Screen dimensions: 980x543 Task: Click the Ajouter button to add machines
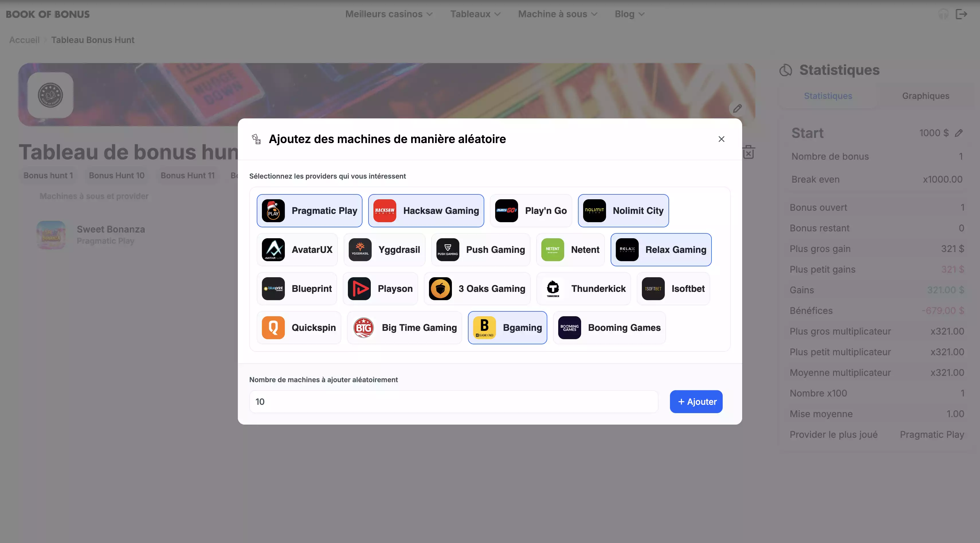pos(696,401)
